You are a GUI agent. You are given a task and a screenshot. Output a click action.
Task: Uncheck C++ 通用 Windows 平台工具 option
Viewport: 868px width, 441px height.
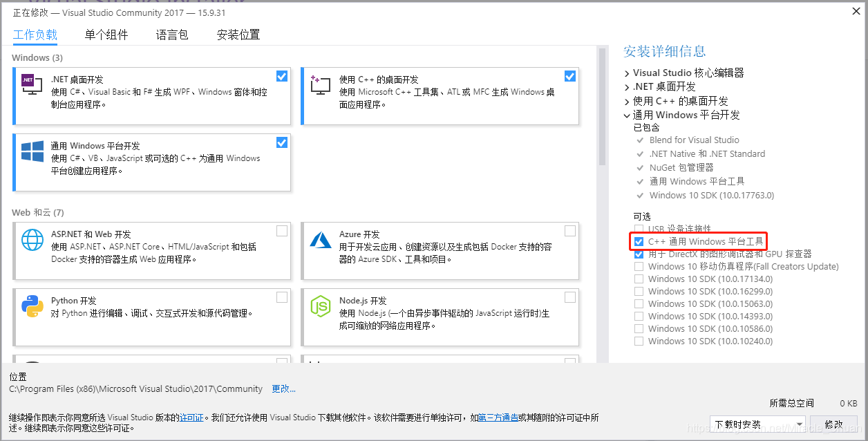pyautogui.click(x=639, y=242)
